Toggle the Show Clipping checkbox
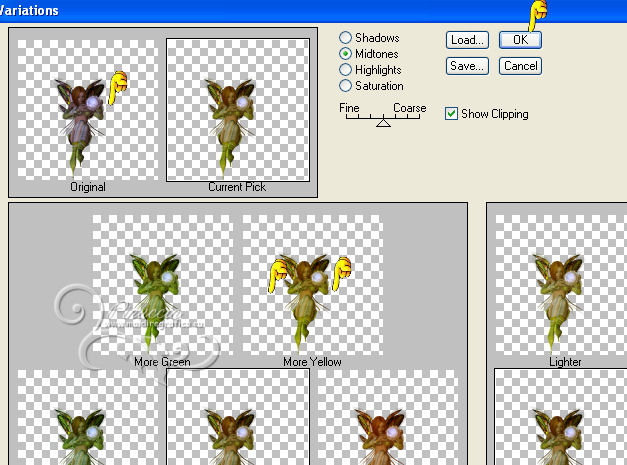The width and height of the screenshot is (627, 465). (x=451, y=114)
